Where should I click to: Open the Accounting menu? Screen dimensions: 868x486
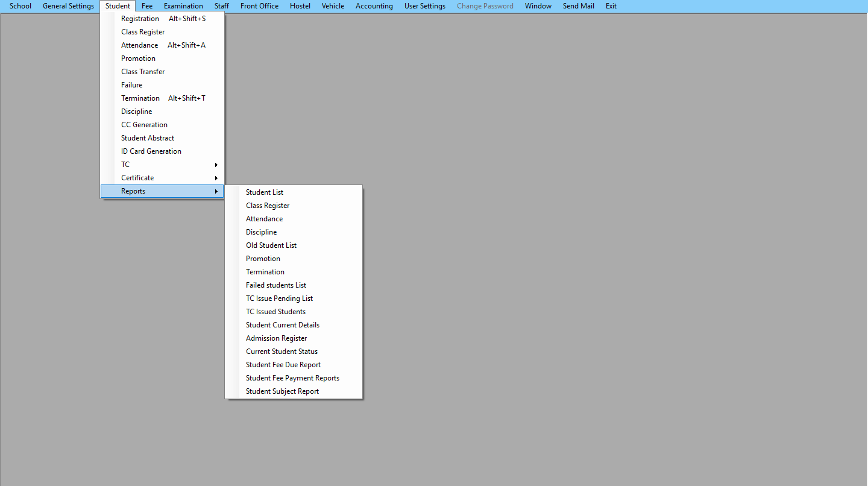(x=374, y=6)
